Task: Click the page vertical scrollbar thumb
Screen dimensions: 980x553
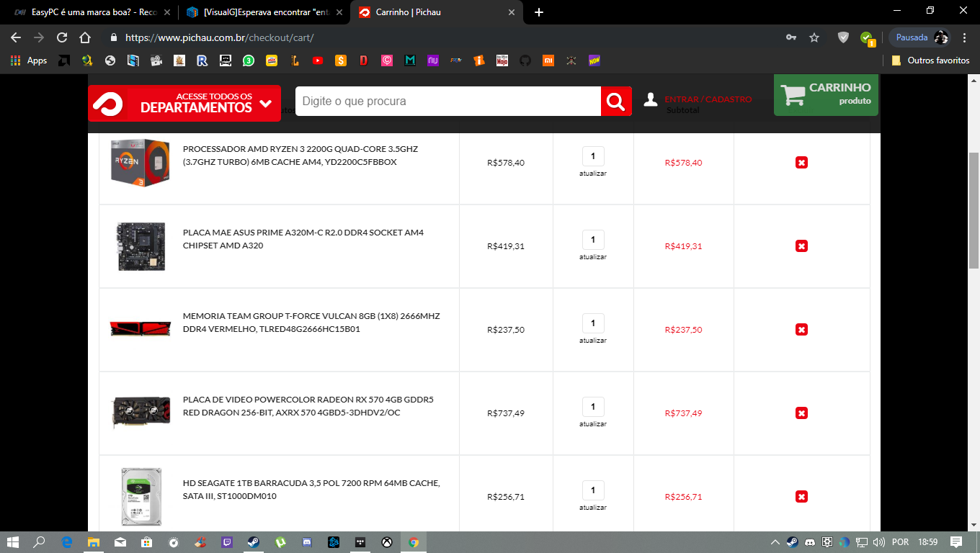Action: point(974,210)
